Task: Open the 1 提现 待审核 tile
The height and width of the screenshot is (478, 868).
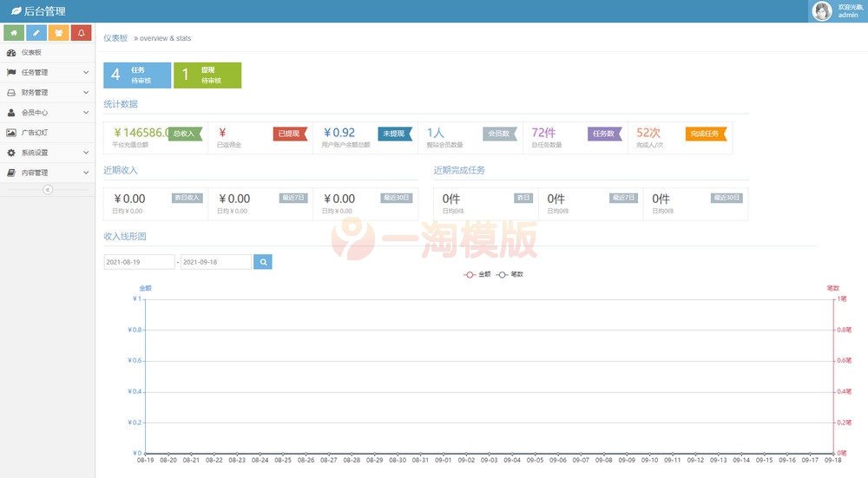Action: 207,75
